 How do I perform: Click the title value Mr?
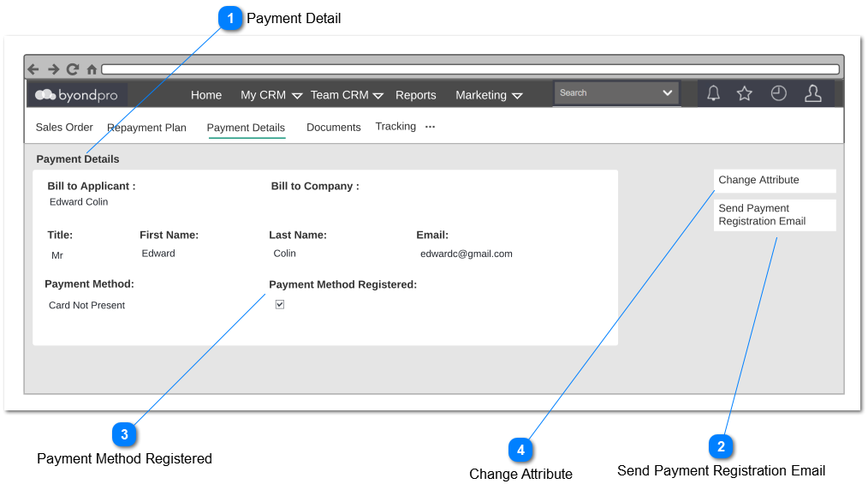point(57,255)
